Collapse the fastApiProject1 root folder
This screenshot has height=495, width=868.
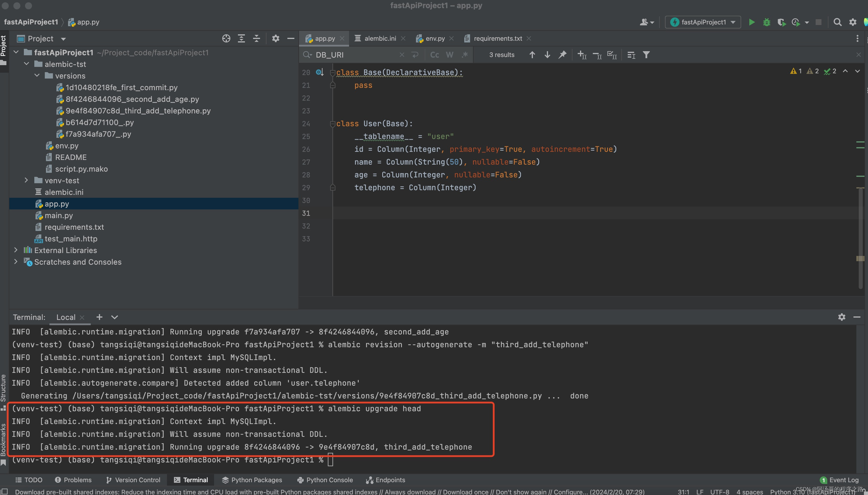(16, 52)
